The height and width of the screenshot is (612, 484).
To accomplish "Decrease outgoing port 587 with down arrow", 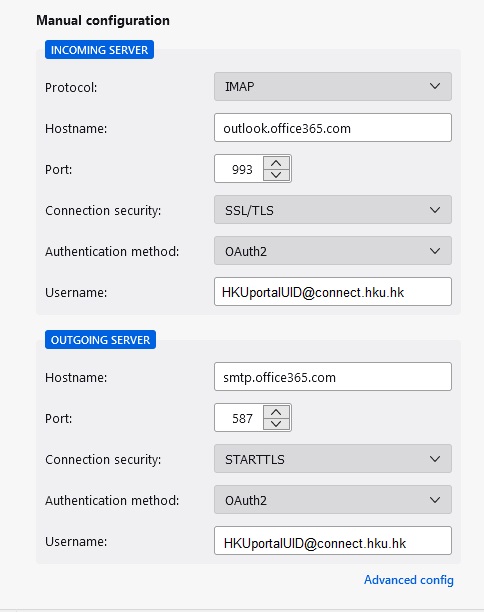I will (276, 423).
